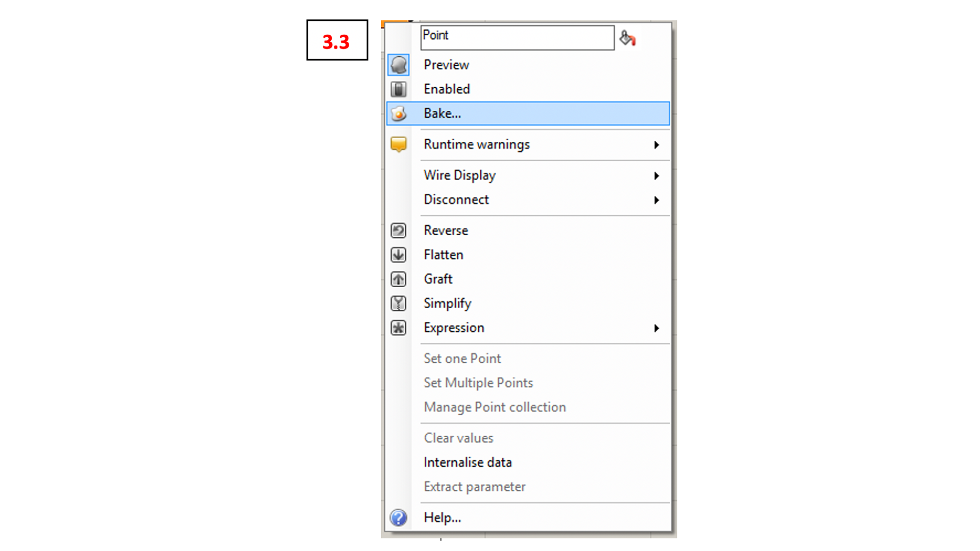Click the Help icon at bottom
The width and height of the screenshot is (980, 551).
pyautogui.click(x=399, y=517)
